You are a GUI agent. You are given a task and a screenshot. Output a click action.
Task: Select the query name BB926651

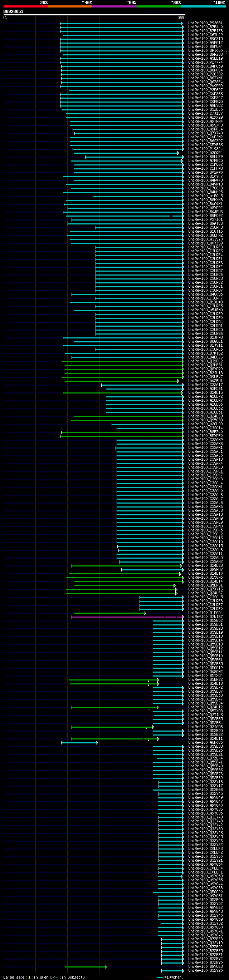pos(13,11)
